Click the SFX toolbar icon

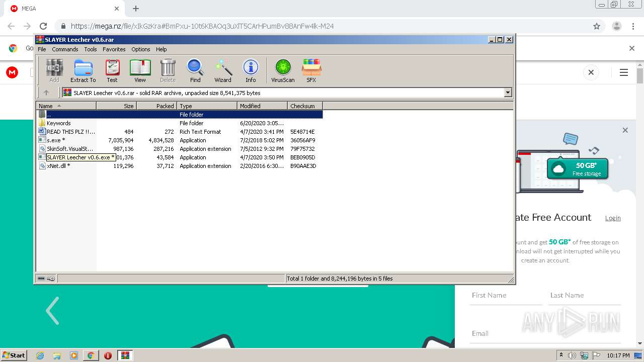click(x=311, y=70)
